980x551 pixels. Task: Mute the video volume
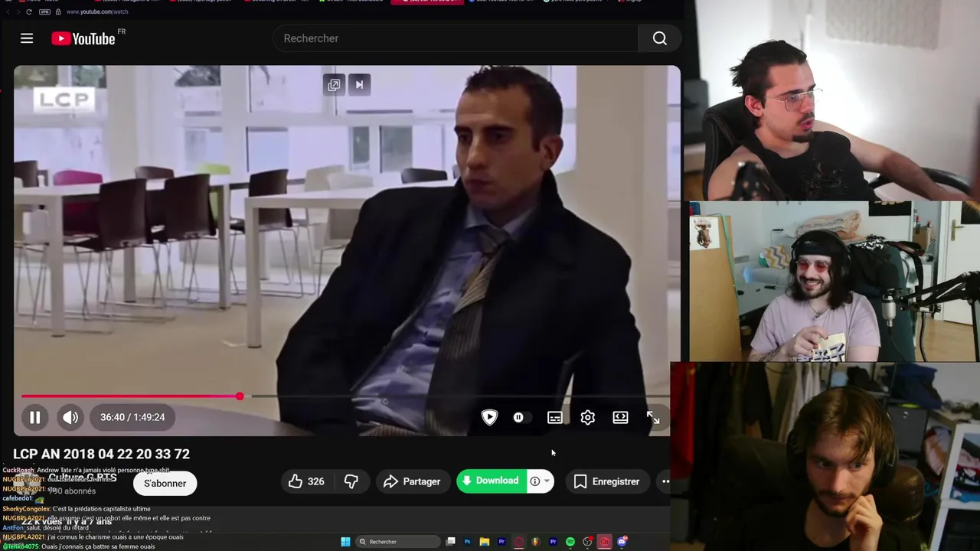70,417
